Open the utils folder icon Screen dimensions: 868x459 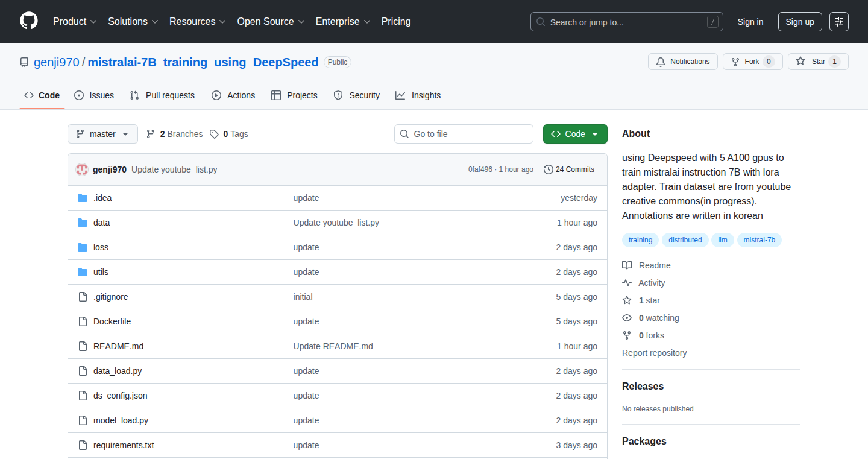[x=83, y=272]
